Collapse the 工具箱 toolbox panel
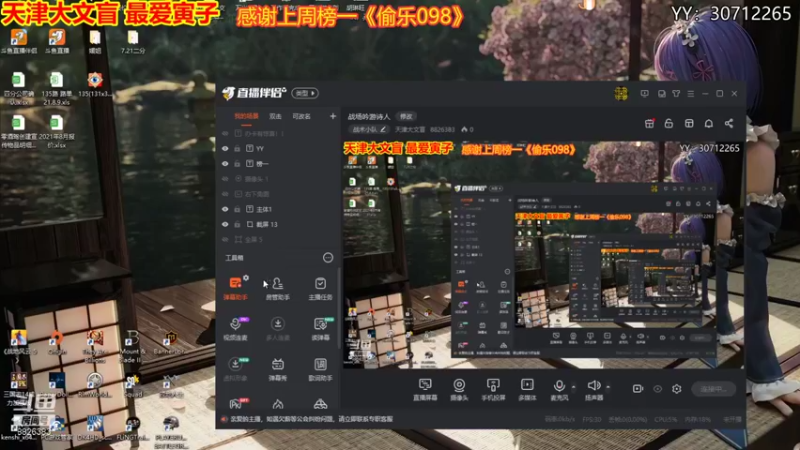Screen dimensions: 800x450 click(328, 258)
